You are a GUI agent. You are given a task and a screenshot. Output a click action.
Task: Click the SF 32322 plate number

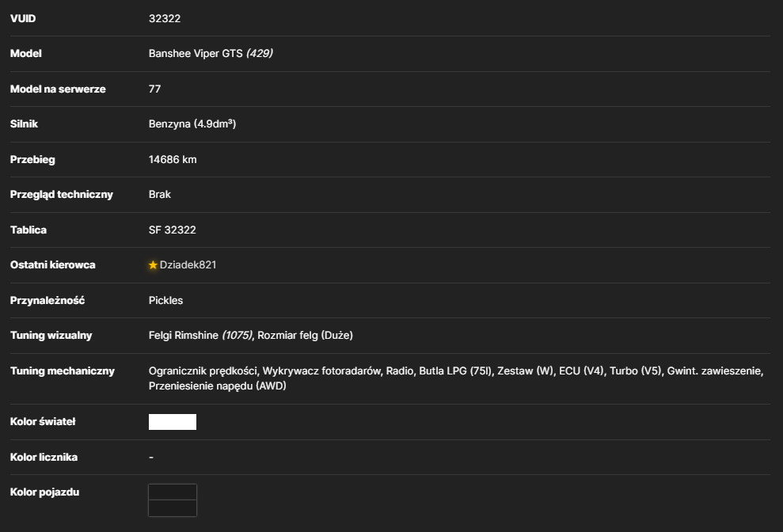pos(172,230)
